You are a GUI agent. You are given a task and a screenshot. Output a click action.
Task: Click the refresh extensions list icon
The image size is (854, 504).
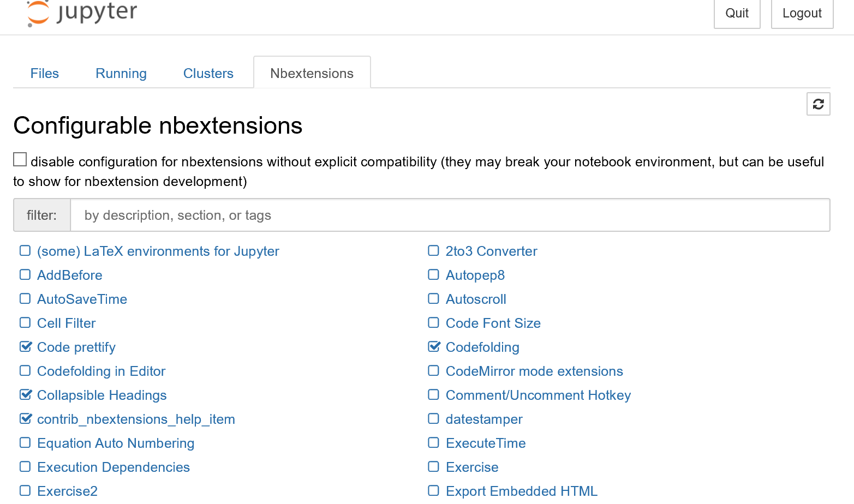(818, 104)
